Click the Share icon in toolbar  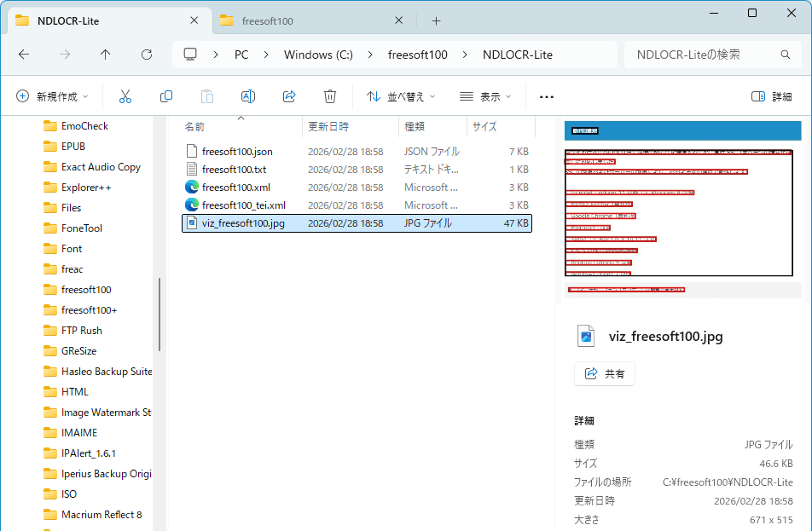[x=289, y=96]
